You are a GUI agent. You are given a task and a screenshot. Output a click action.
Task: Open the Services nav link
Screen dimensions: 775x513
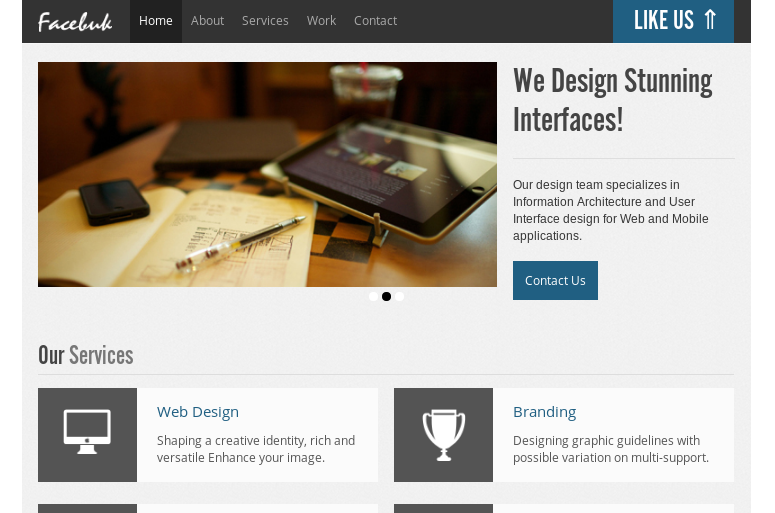(265, 21)
